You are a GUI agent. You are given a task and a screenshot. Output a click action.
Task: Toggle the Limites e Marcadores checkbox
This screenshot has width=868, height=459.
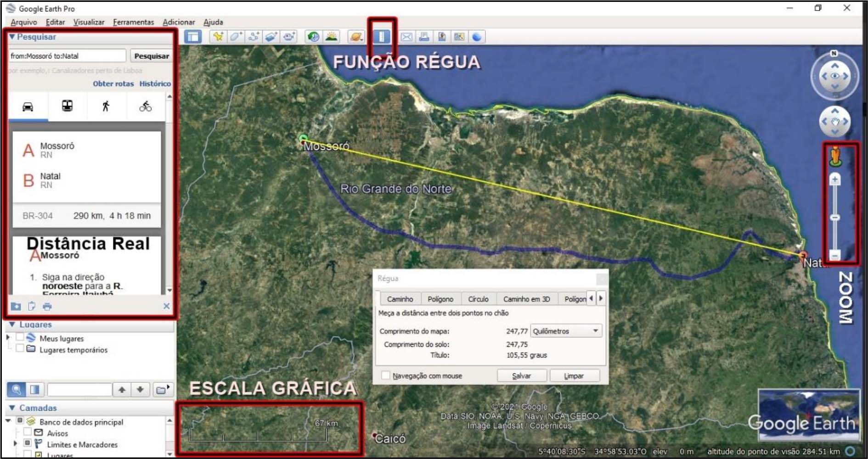tap(28, 443)
